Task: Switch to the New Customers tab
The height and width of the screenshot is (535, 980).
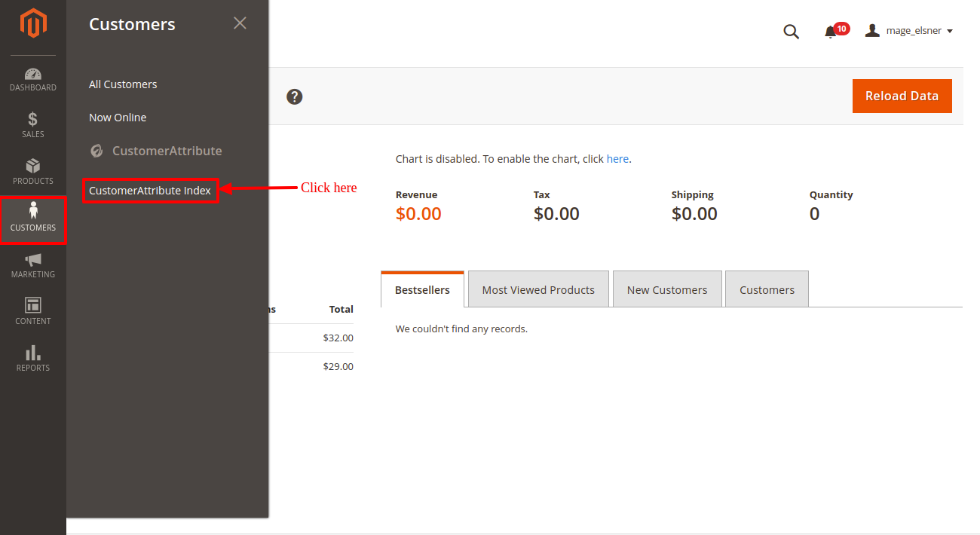Action: click(x=667, y=290)
